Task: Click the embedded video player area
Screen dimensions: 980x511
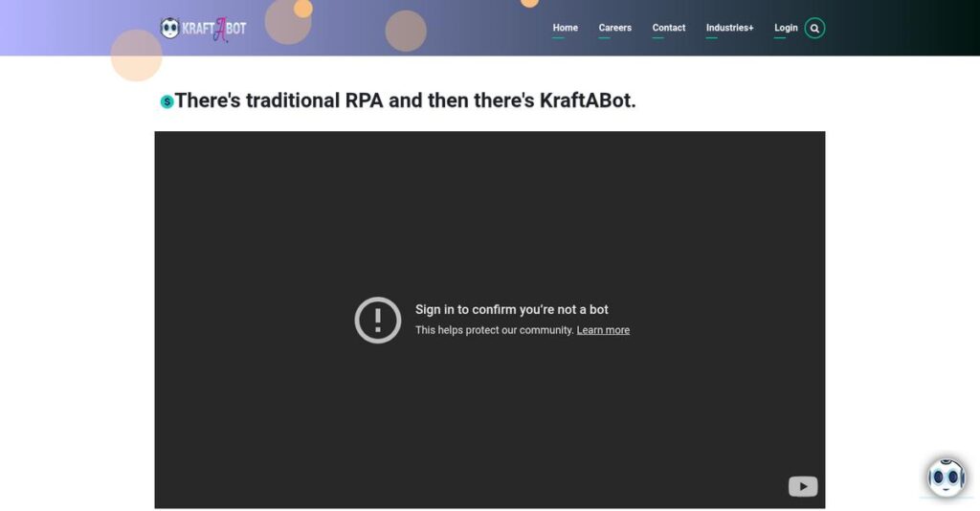Action: pyautogui.click(x=490, y=320)
